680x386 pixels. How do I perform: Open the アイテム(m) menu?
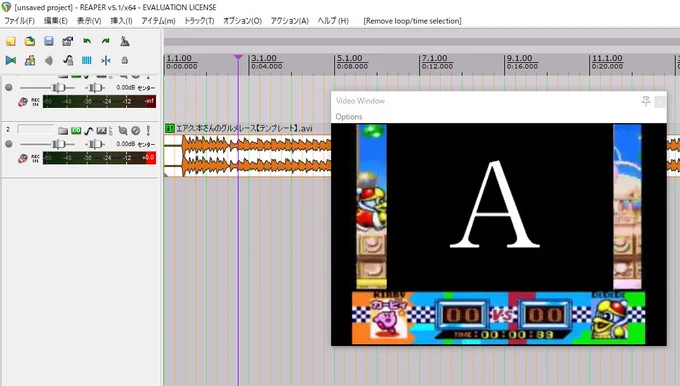(x=158, y=21)
